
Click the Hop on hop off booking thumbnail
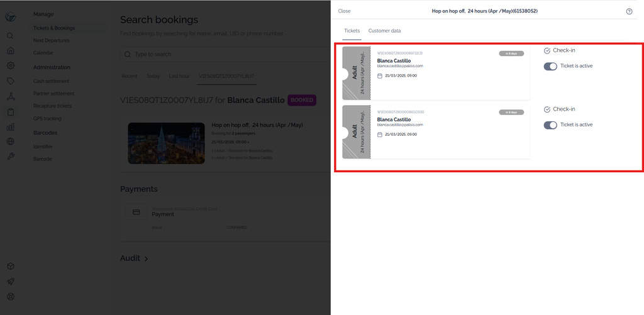[166, 143]
